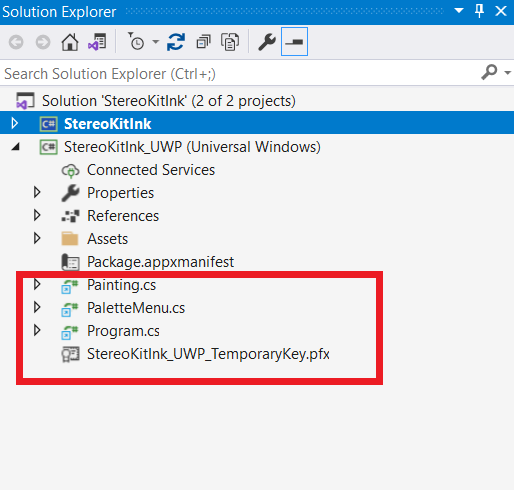This screenshot has width=514, height=490.
Task: Select StereoKitInk_UWP_TemporaryKey.pfx
Action: coord(208,354)
